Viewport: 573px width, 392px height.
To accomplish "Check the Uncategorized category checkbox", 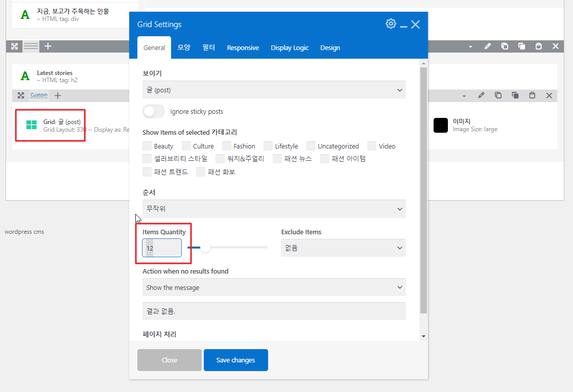I will (311, 146).
